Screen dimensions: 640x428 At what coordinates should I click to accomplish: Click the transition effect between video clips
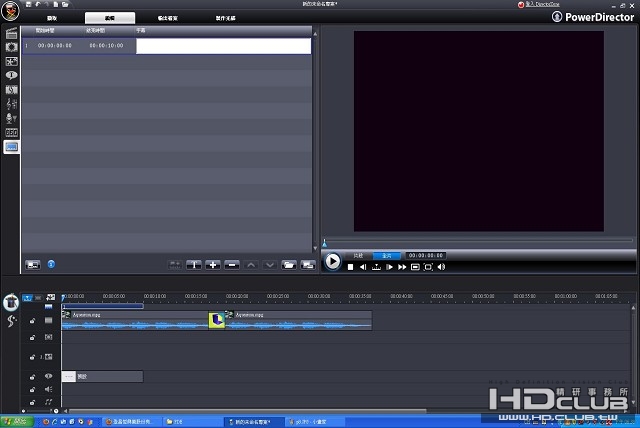pyautogui.click(x=216, y=320)
